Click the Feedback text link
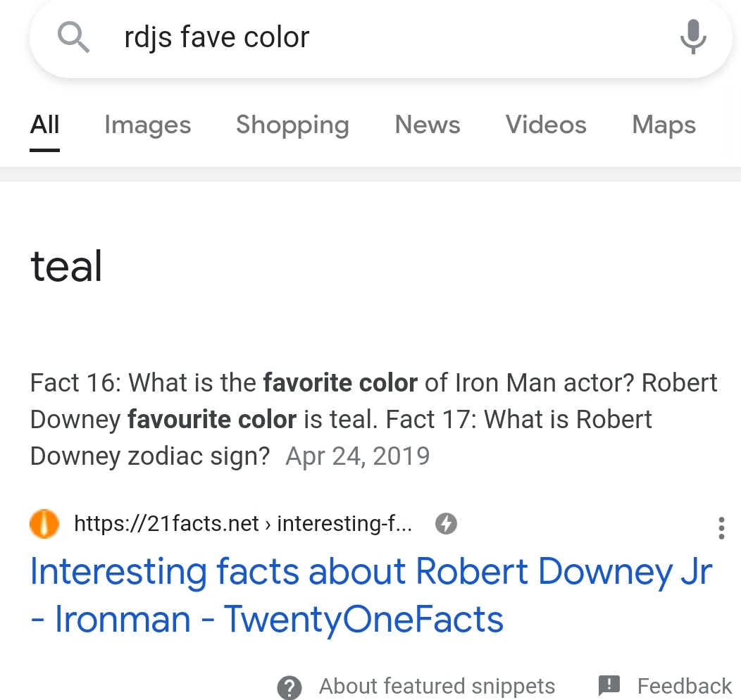The width and height of the screenshot is (741, 700). pyautogui.click(x=684, y=687)
